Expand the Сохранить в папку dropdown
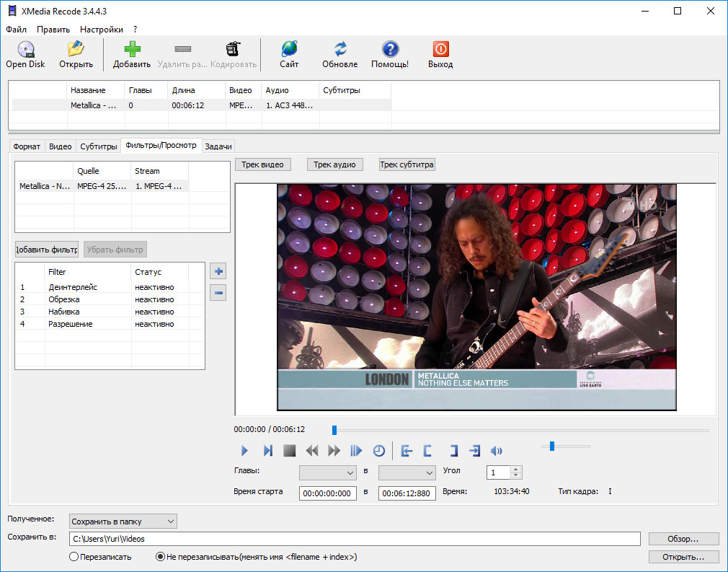This screenshot has height=572, width=728. pyautogui.click(x=123, y=521)
